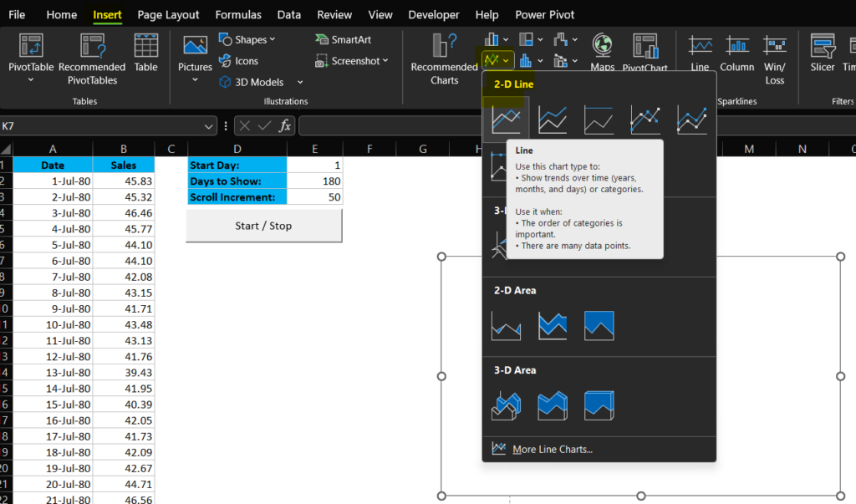Select Line with Markers chart type
The width and height of the screenshot is (856, 504).
[x=645, y=120]
